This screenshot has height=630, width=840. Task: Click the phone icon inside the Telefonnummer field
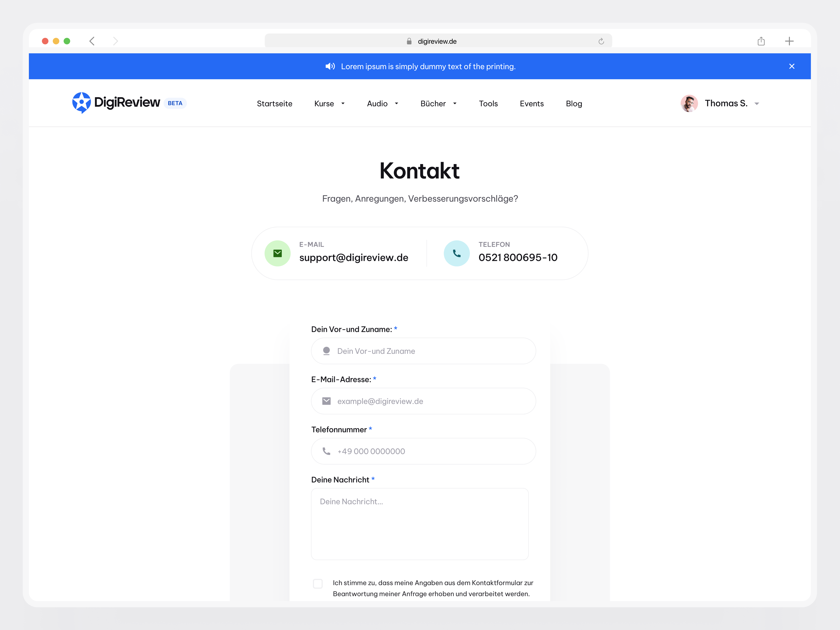click(x=326, y=451)
